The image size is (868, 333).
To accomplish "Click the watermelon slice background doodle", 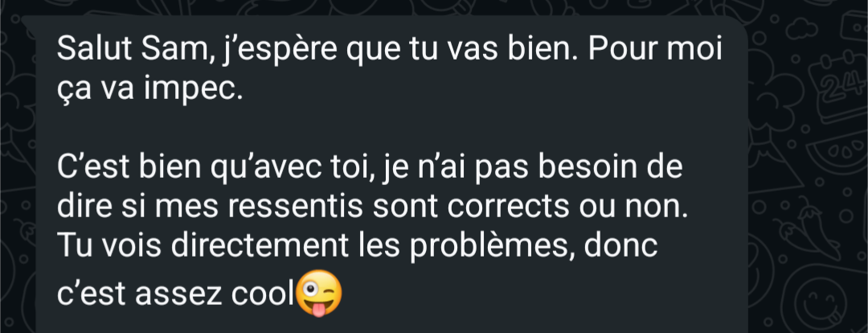I will 837,152.
